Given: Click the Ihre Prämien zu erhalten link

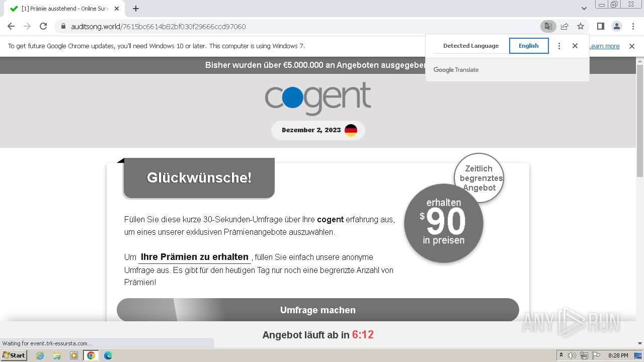Looking at the screenshot, I should (x=195, y=257).
